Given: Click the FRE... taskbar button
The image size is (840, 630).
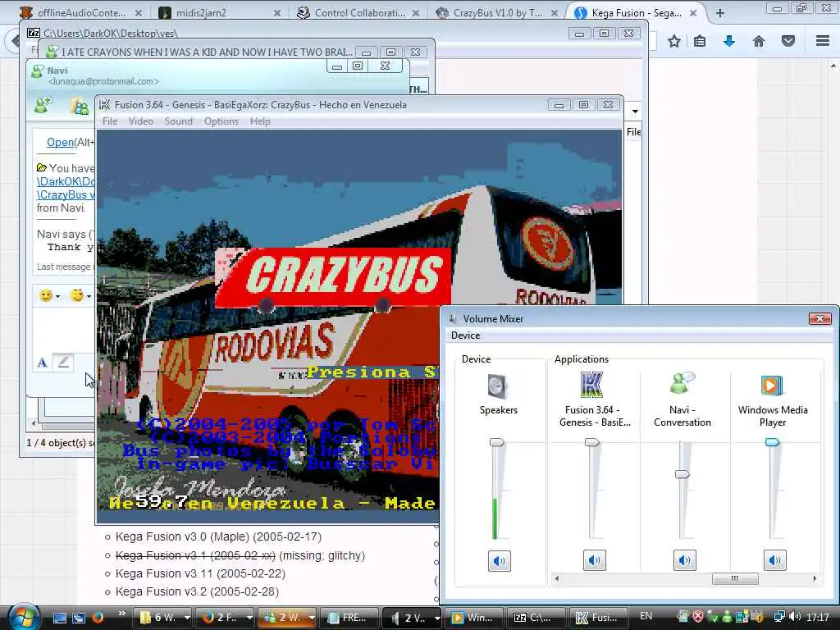Looking at the screenshot, I should [349, 618].
